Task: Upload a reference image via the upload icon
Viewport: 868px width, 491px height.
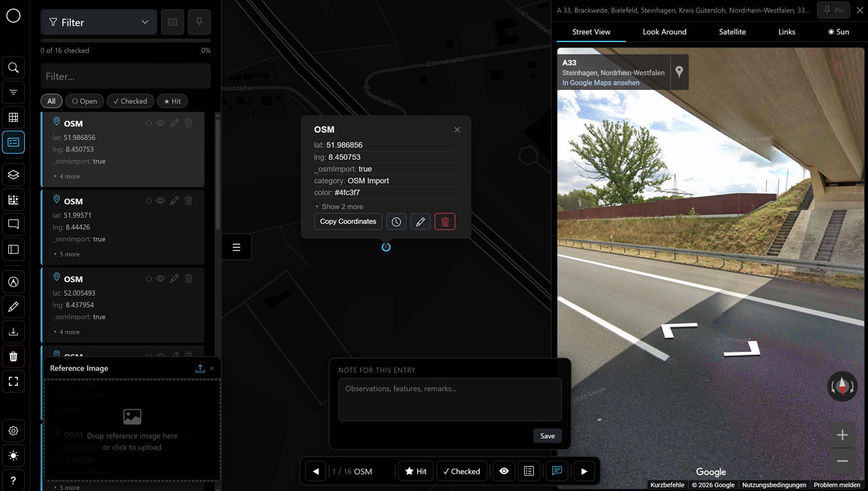Action: point(200,369)
